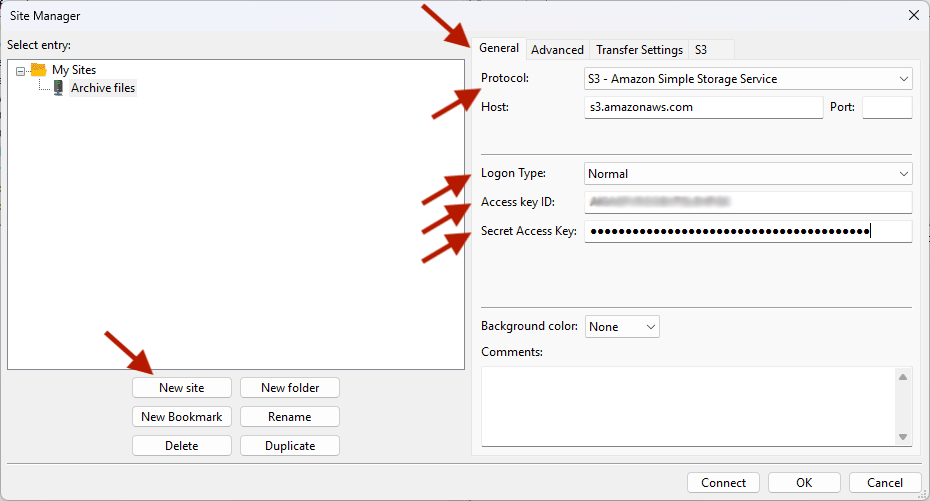This screenshot has height=501, width=930.
Task: Collapse the My Sites tree node
Action: tap(21, 70)
